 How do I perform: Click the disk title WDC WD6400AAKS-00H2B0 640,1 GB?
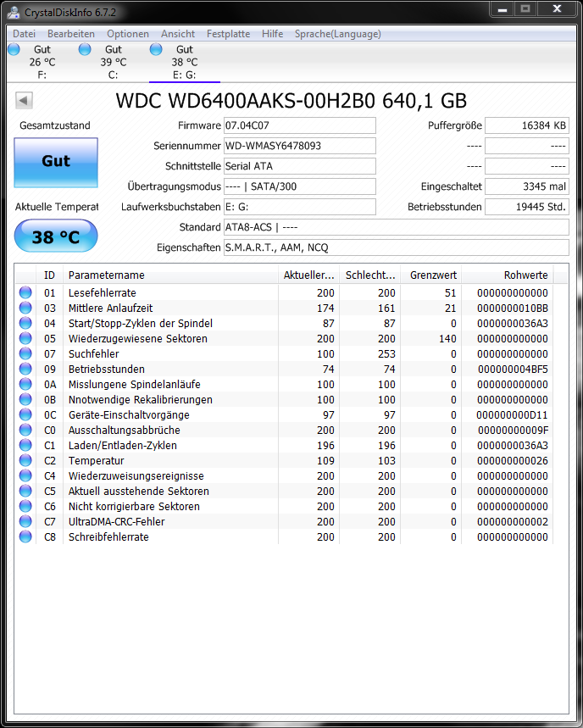coord(291,101)
